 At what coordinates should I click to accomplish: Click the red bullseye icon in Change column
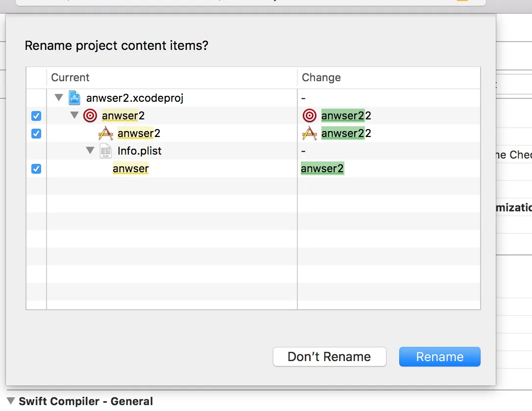click(x=310, y=115)
